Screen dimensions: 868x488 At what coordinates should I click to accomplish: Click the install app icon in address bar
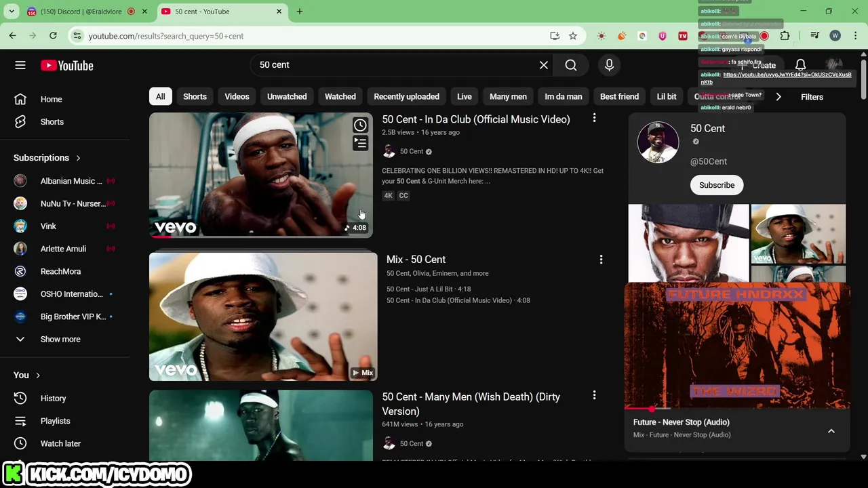pos(555,36)
